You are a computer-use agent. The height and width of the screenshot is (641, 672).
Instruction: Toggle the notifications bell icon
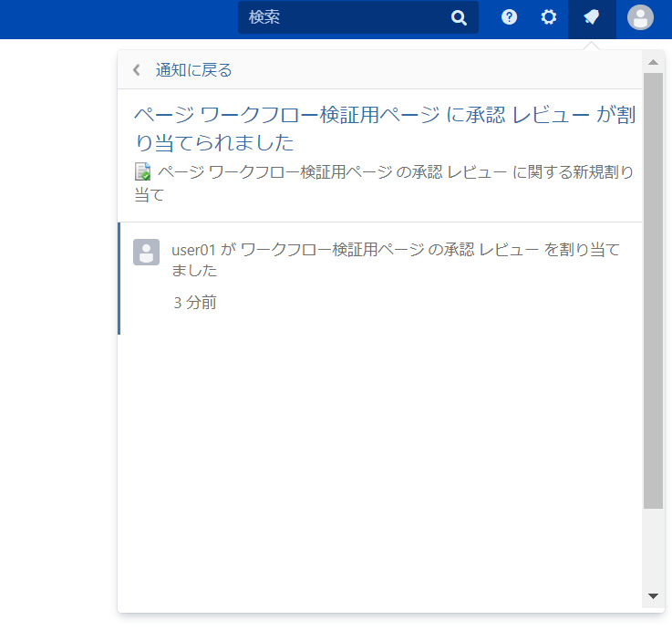coord(592,18)
